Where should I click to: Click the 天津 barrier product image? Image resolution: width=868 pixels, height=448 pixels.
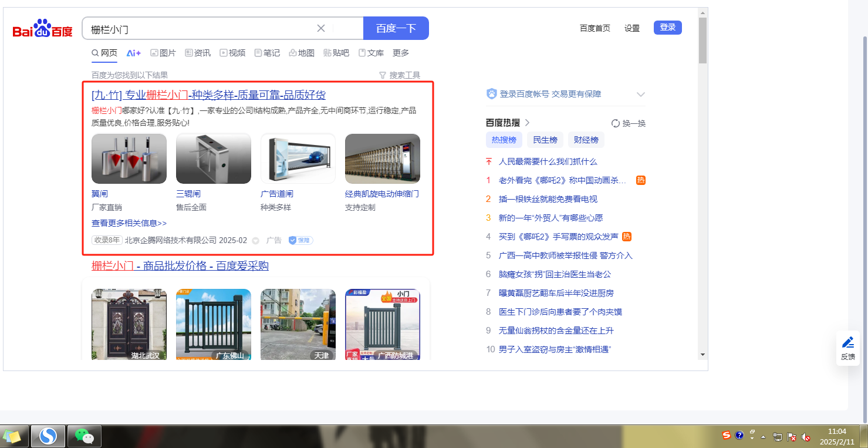point(298,324)
